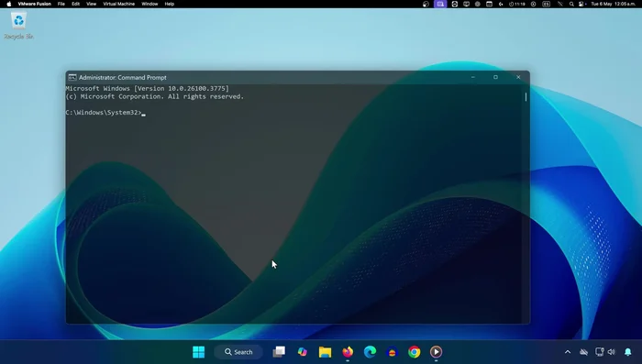Open Google Chrome from the taskbar
The image size is (642, 364).
pyautogui.click(x=414, y=352)
